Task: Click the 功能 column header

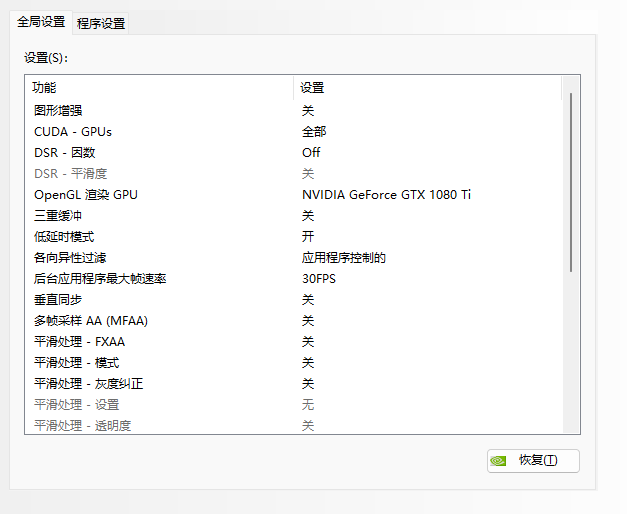Action: point(45,87)
